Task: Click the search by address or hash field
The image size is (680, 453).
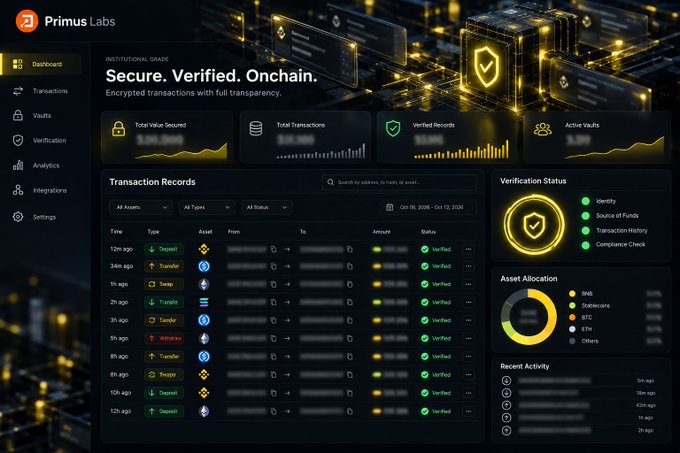Action: point(399,182)
